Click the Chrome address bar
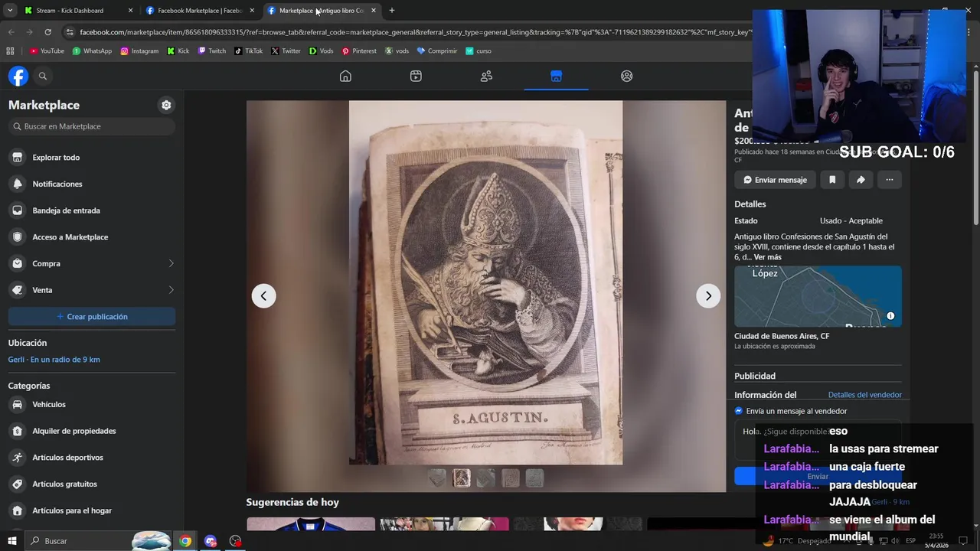Image resolution: width=980 pixels, height=551 pixels. click(413, 32)
